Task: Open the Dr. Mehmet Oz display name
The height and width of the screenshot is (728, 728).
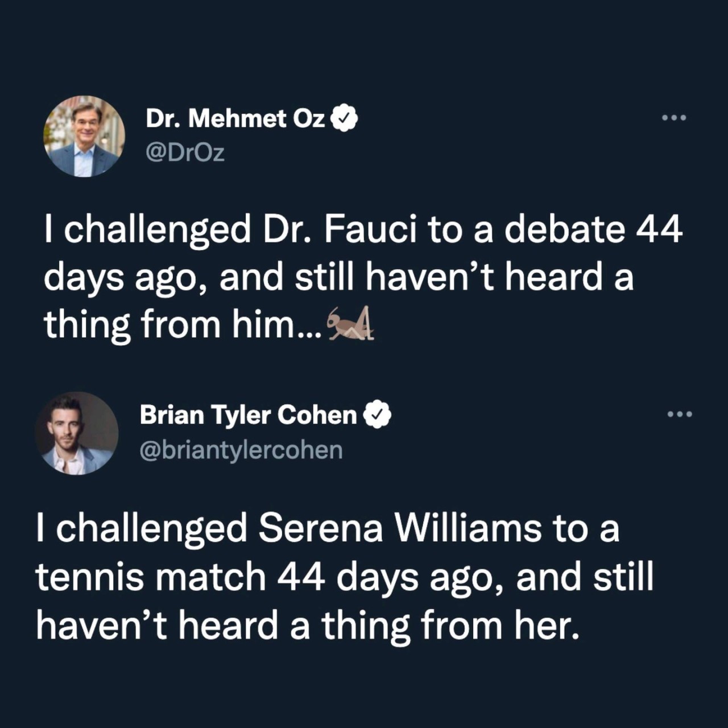Action: pos(235,118)
